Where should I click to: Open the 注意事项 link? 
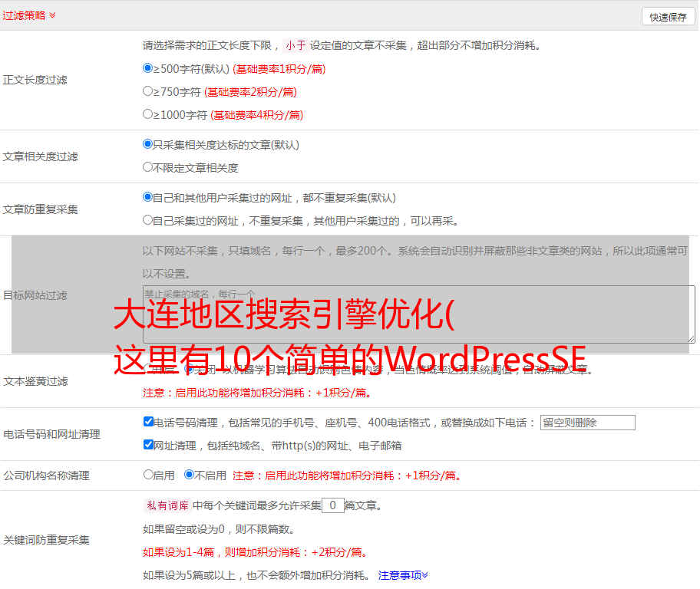[403, 575]
